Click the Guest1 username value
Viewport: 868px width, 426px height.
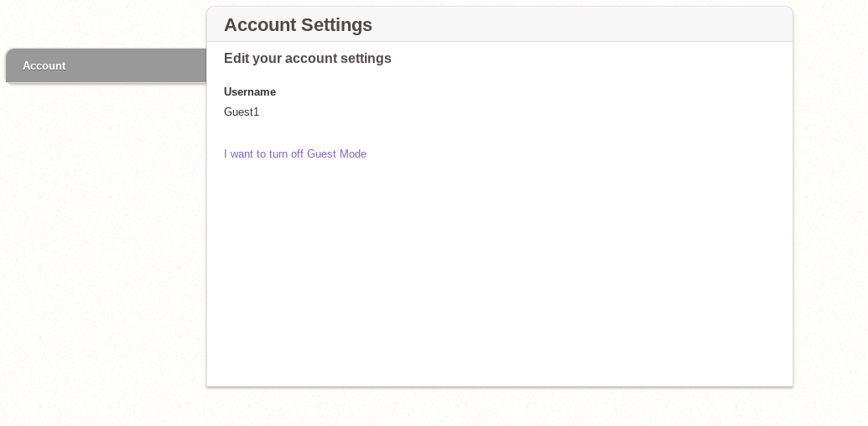tap(242, 112)
